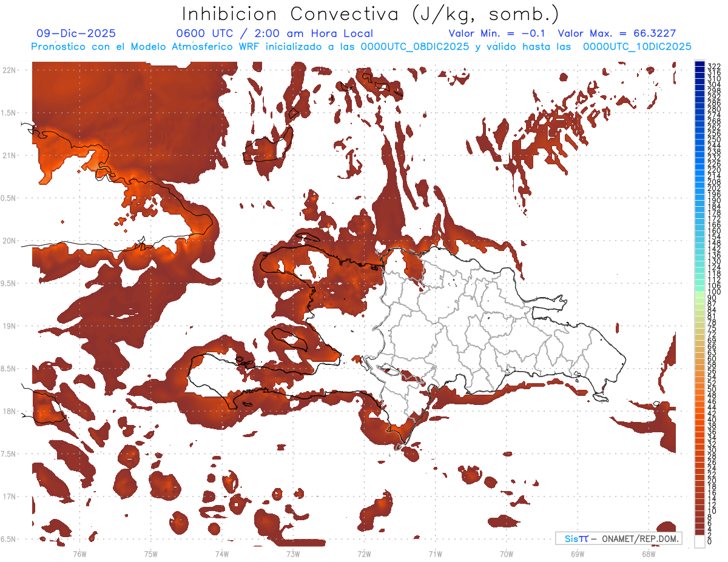Click the white swatch at color scale bottom

699,541
